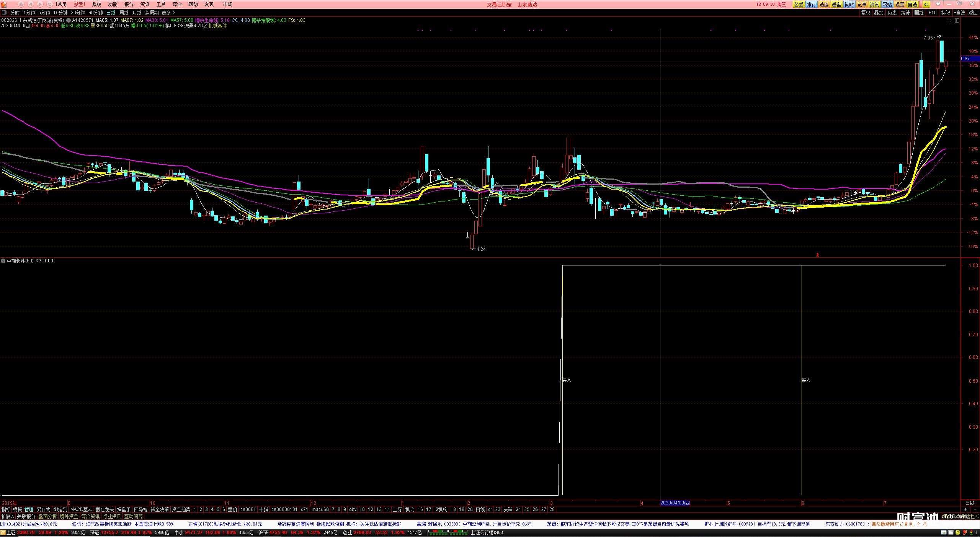The height and width of the screenshot is (537, 980).
Task: Toggle right info panel icon near price axis
Action: [x=957, y=21]
